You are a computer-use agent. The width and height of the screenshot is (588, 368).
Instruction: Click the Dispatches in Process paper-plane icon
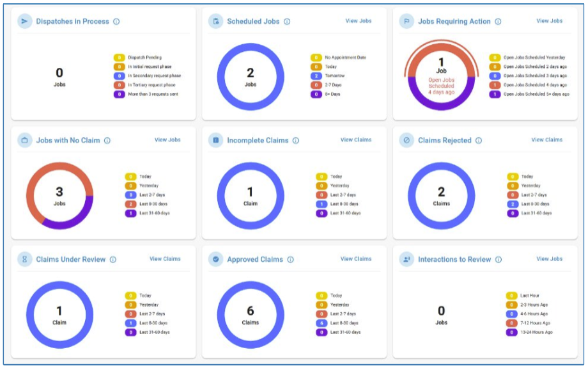[25, 21]
